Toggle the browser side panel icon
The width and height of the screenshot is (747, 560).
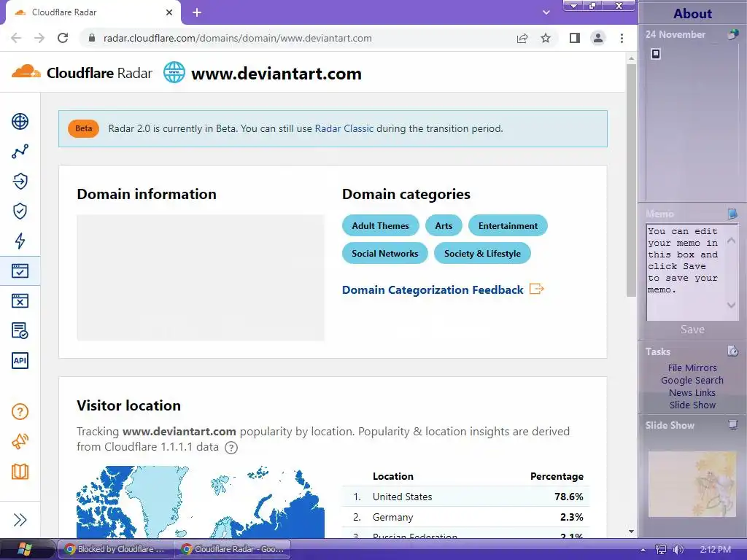pyautogui.click(x=575, y=38)
